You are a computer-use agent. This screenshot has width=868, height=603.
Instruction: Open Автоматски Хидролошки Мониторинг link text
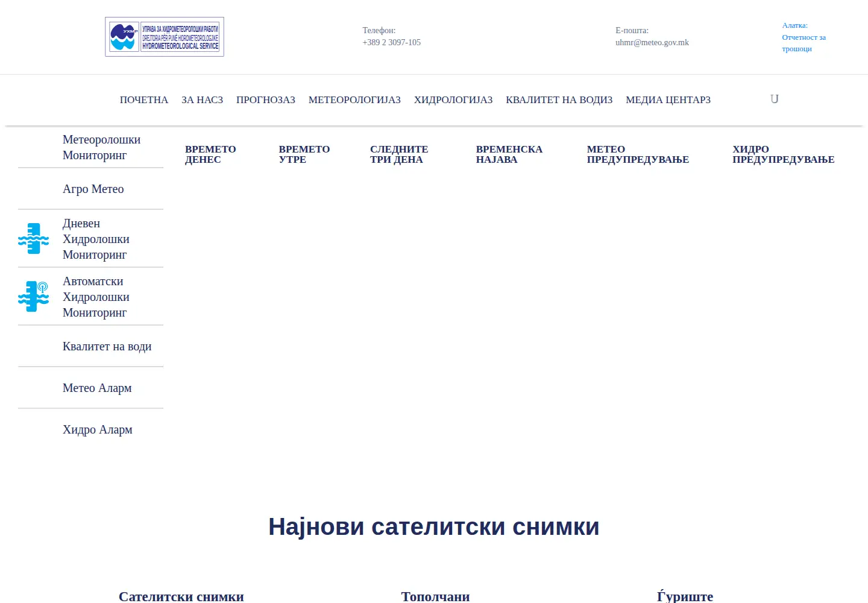click(x=96, y=297)
